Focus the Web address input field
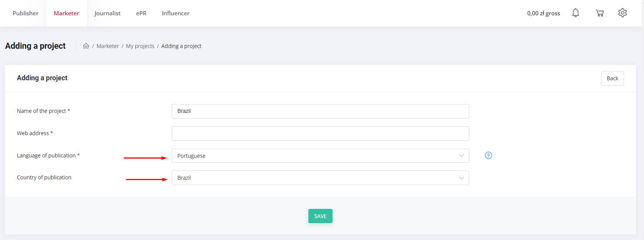The width and height of the screenshot is (644, 240). pos(320,134)
